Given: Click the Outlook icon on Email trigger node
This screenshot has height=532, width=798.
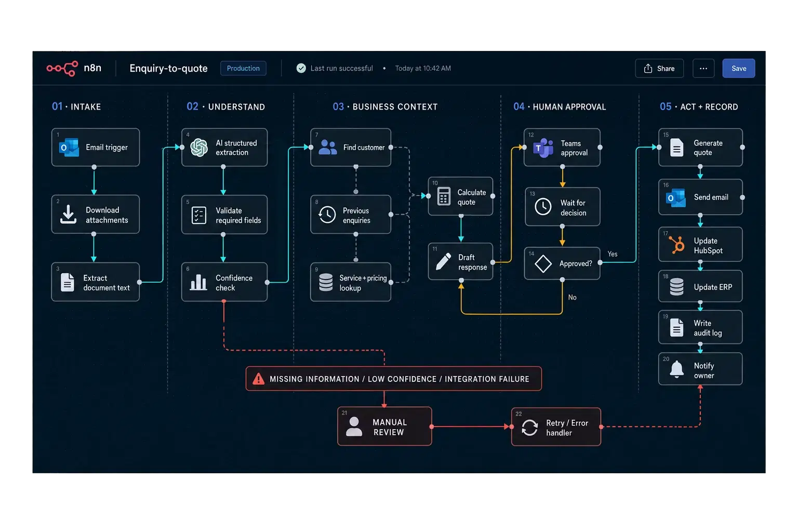Looking at the screenshot, I should (x=69, y=148).
